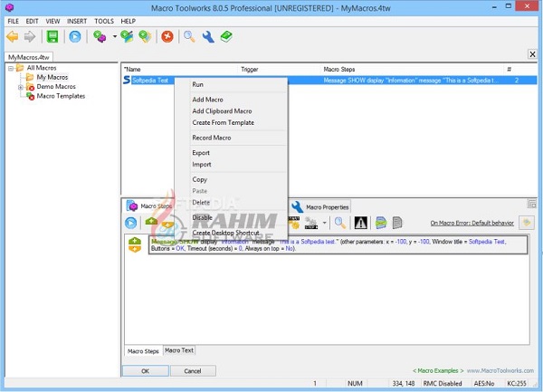Click the gear STEP debug icon in editor toolbar
Viewport: 543px width, 392px height.
point(311,224)
